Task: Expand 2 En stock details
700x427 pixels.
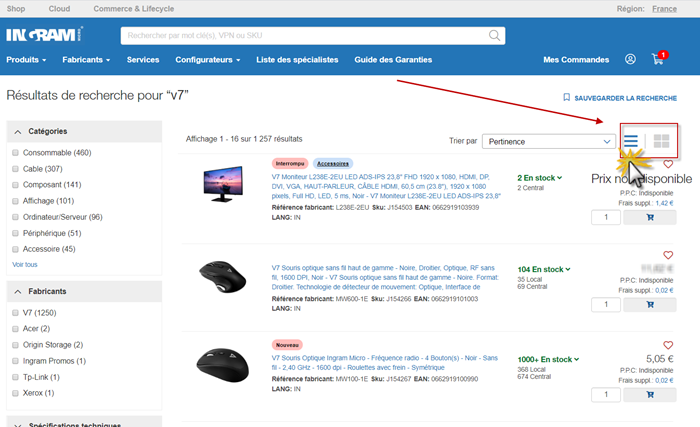Action: tap(539, 178)
